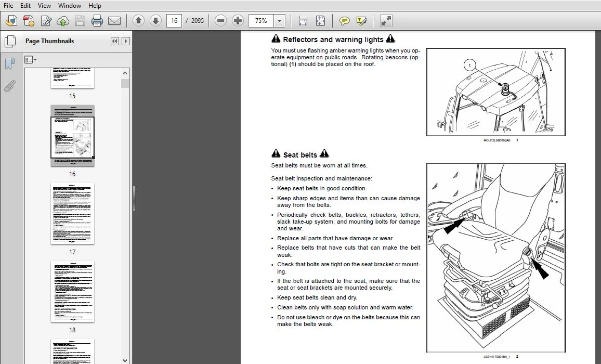Screen dimensions: 601x364
Task: Click the upload to cloud icon
Action: pyautogui.click(x=63, y=21)
